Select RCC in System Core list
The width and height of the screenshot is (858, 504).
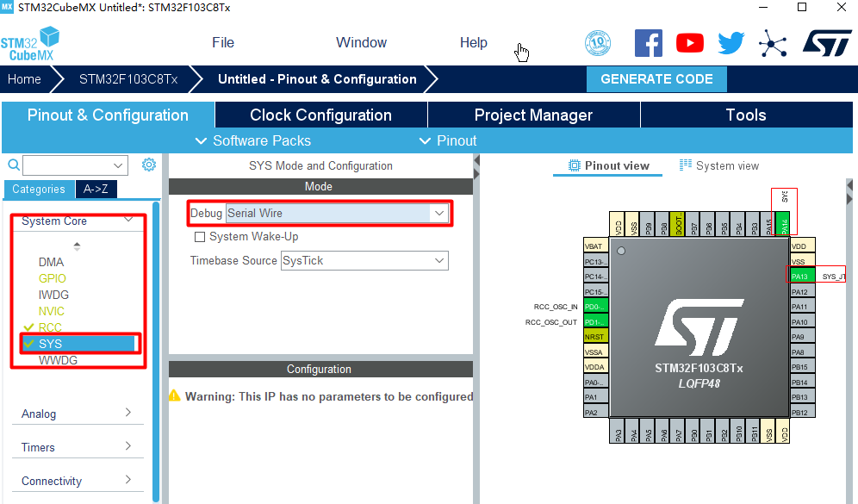tap(50, 327)
